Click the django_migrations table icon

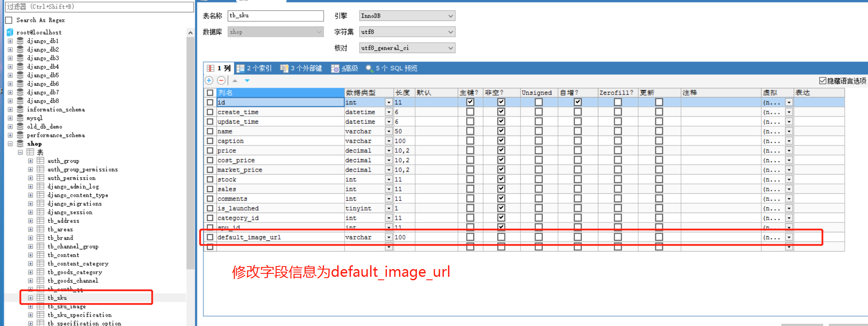pyautogui.click(x=41, y=203)
